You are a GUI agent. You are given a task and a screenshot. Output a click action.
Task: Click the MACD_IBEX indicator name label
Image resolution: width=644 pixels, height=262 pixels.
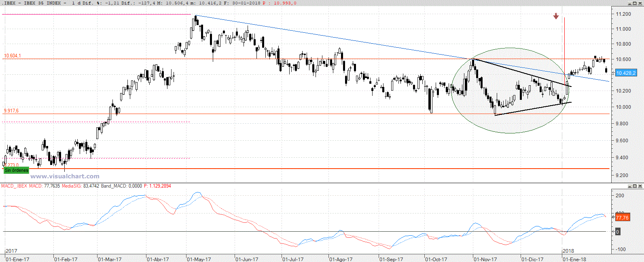[14, 186]
